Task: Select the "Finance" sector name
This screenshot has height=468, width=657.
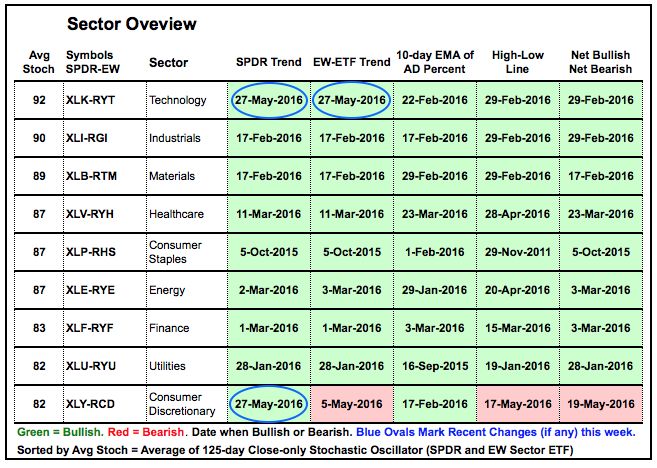Action: coord(169,328)
